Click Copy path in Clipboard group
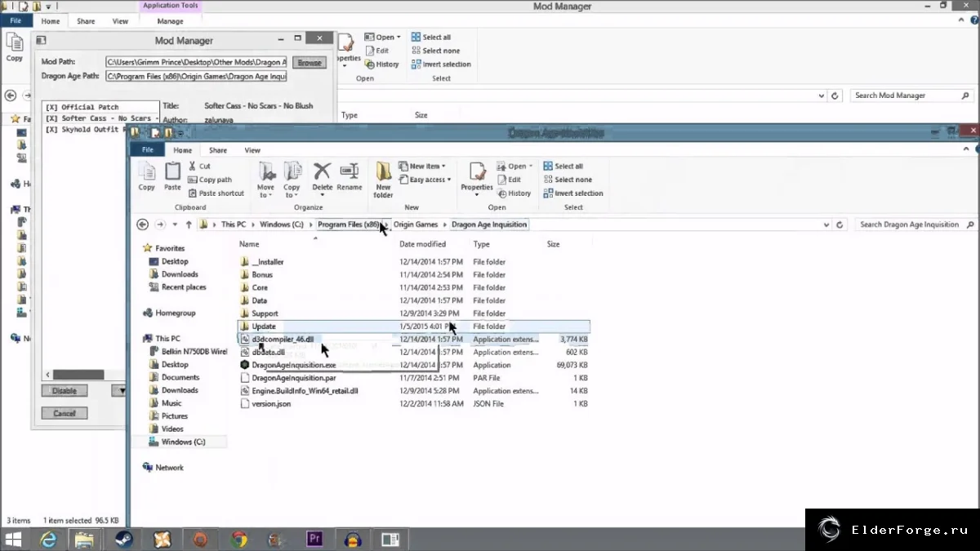The height and width of the screenshot is (551, 980). pyautogui.click(x=210, y=180)
